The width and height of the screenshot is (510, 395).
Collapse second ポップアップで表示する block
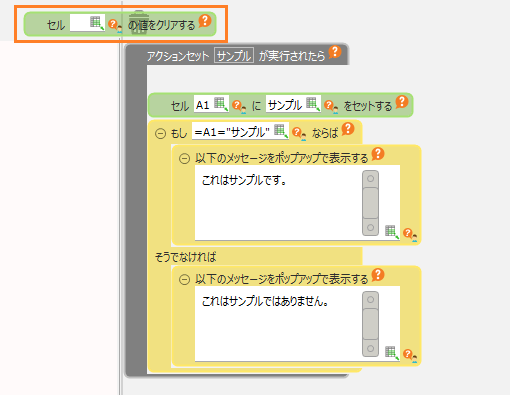pyautogui.click(x=184, y=279)
